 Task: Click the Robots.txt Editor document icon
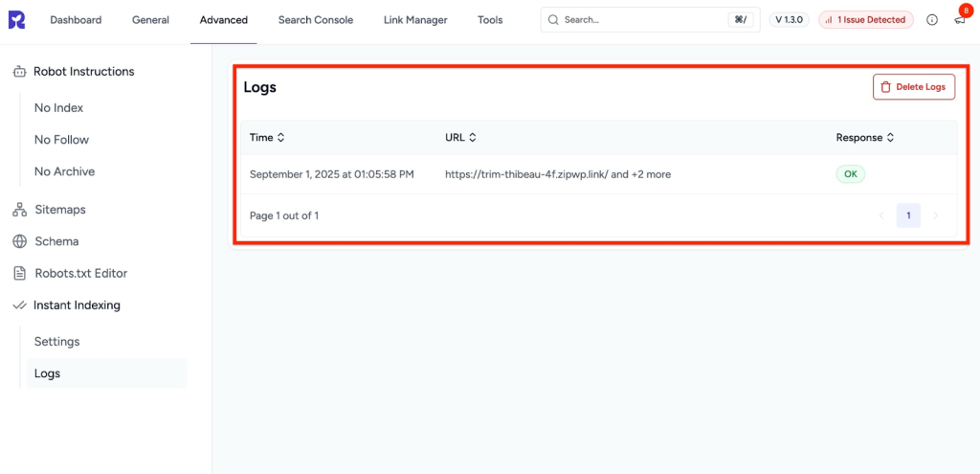20,273
